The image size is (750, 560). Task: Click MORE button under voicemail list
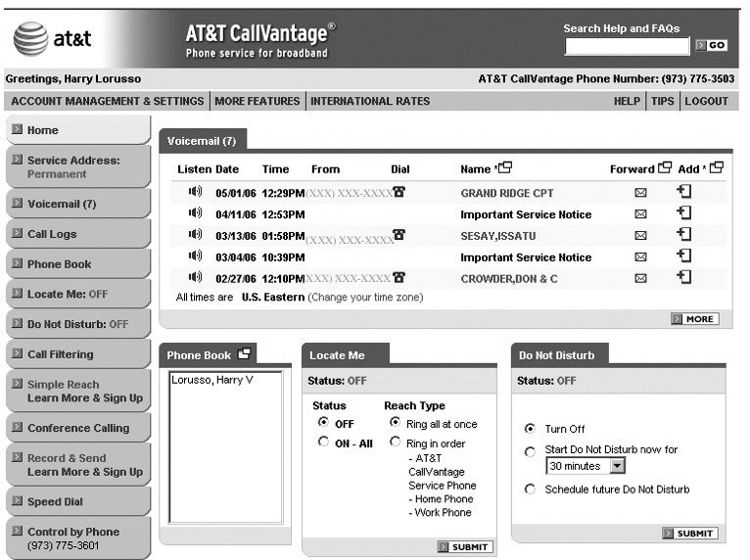694,319
